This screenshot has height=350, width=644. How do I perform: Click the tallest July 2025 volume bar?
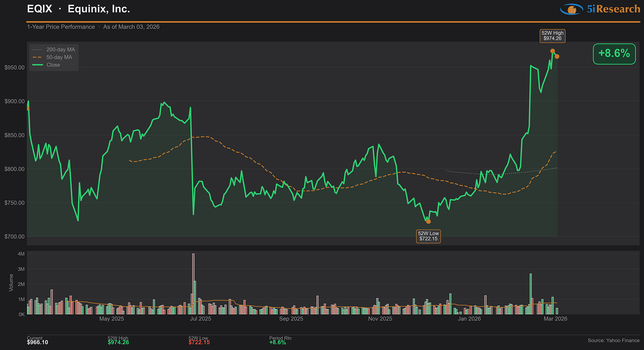[x=193, y=284]
